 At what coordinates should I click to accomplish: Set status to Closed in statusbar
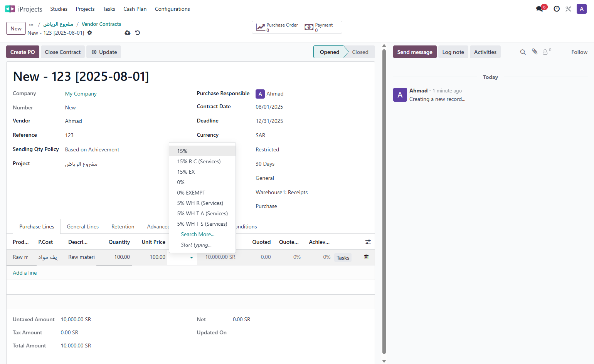[360, 52]
